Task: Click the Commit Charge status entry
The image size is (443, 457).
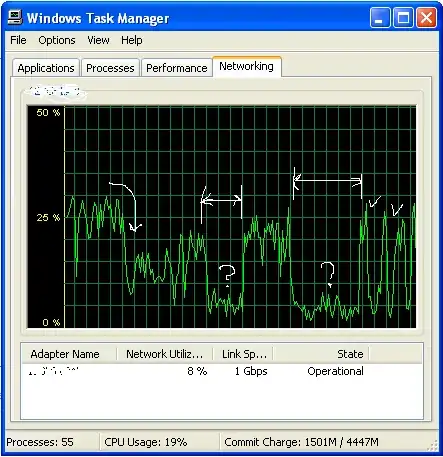Action: tap(301, 442)
